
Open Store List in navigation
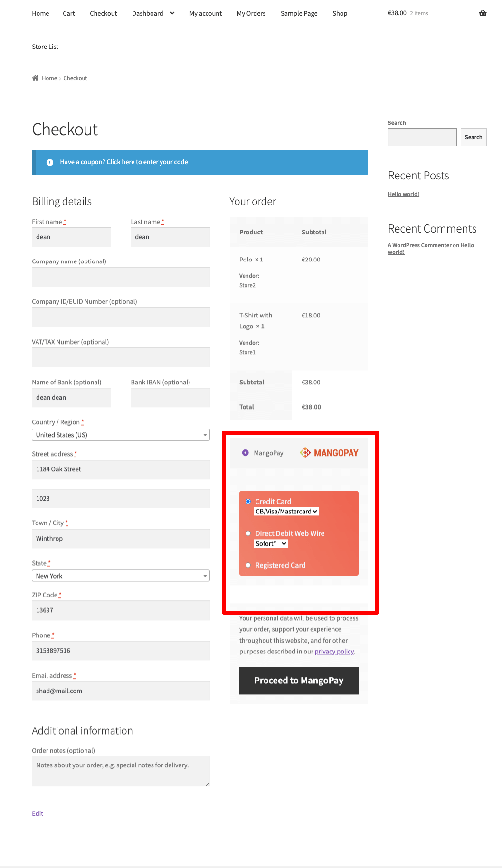click(x=45, y=47)
